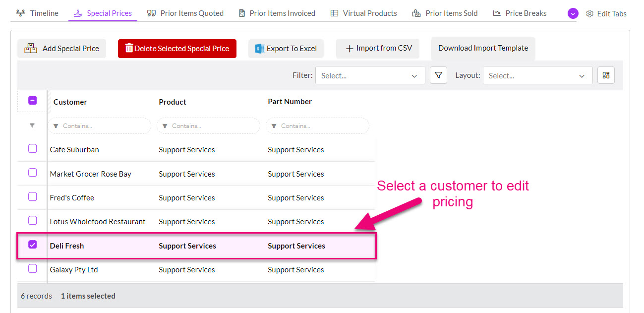
Task: Click the funnel filter icon beside Filter dropdown
Action: tap(438, 75)
